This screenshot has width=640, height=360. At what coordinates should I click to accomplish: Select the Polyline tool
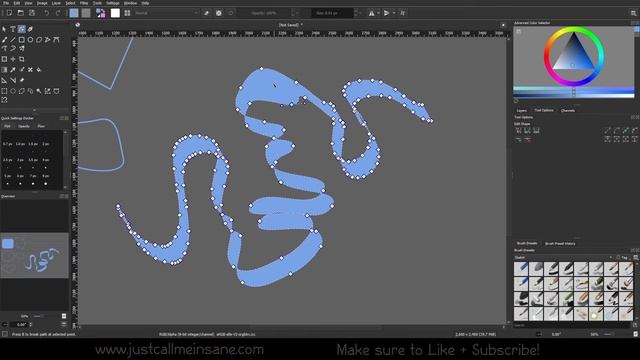point(47,40)
